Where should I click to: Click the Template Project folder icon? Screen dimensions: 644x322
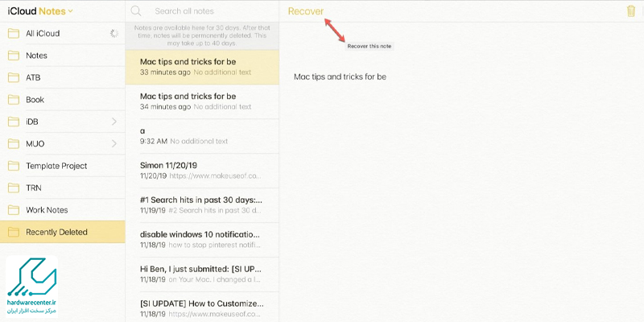click(14, 166)
